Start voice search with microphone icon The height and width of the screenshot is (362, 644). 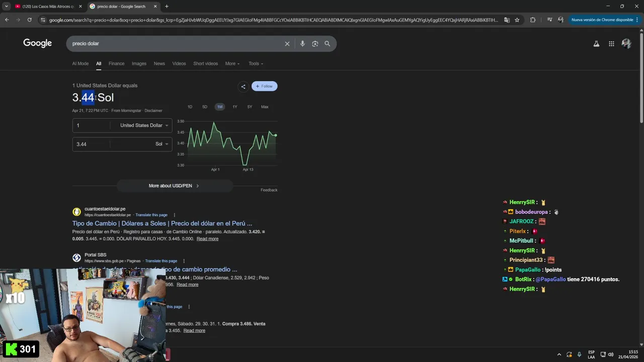(x=302, y=44)
